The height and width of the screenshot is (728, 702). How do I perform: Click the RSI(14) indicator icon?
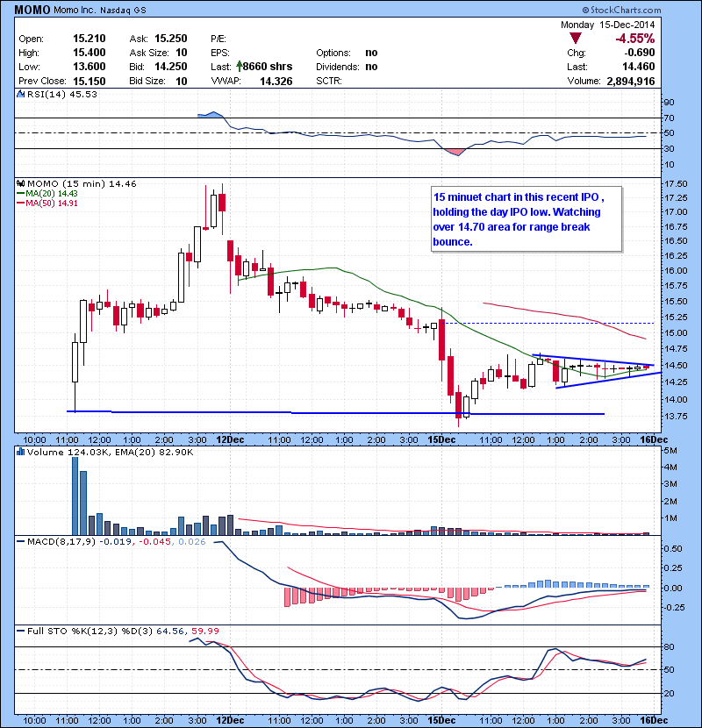(20, 94)
